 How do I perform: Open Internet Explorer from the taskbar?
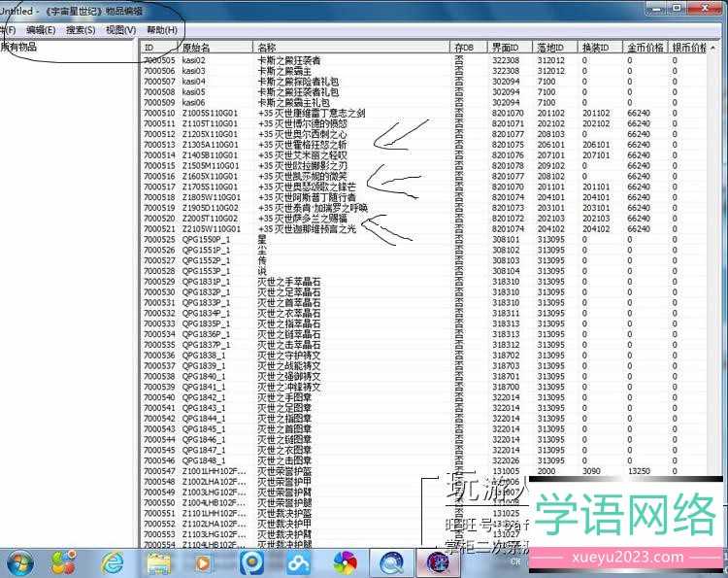tap(113, 561)
